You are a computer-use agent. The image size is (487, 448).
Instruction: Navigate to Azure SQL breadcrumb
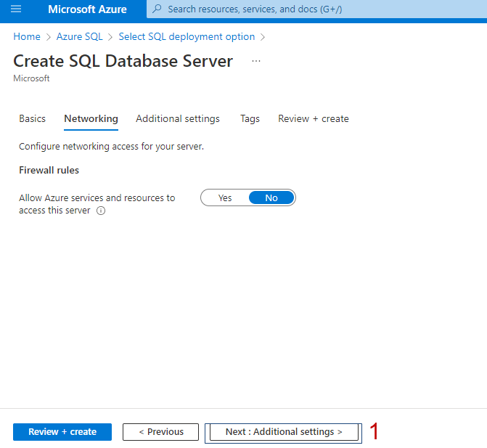[80, 36]
